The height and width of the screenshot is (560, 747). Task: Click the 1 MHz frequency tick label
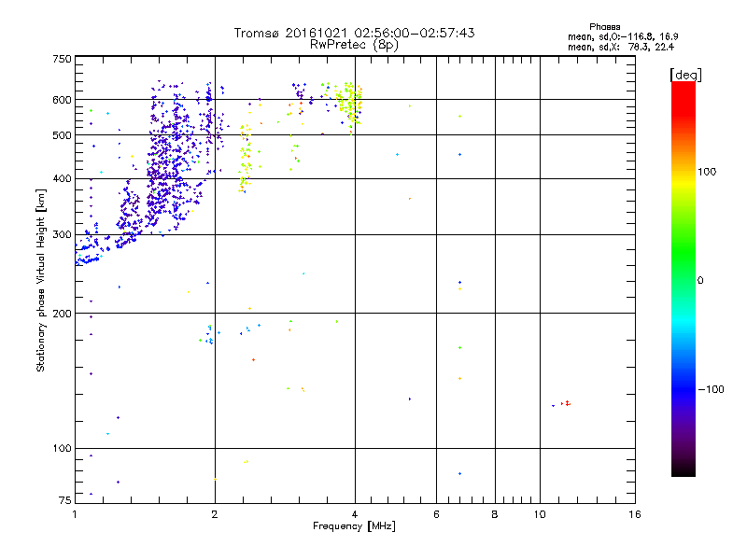[x=75, y=514]
